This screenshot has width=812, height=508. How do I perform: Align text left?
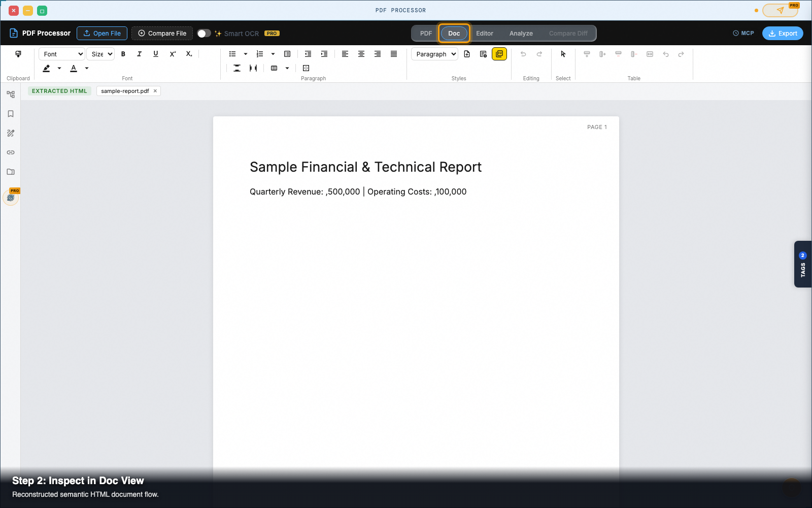click(345, 54)
